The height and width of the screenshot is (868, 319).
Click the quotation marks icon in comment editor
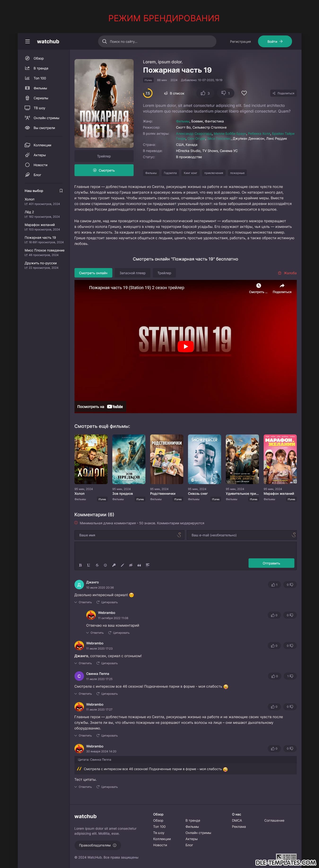[x=139, y=565]
